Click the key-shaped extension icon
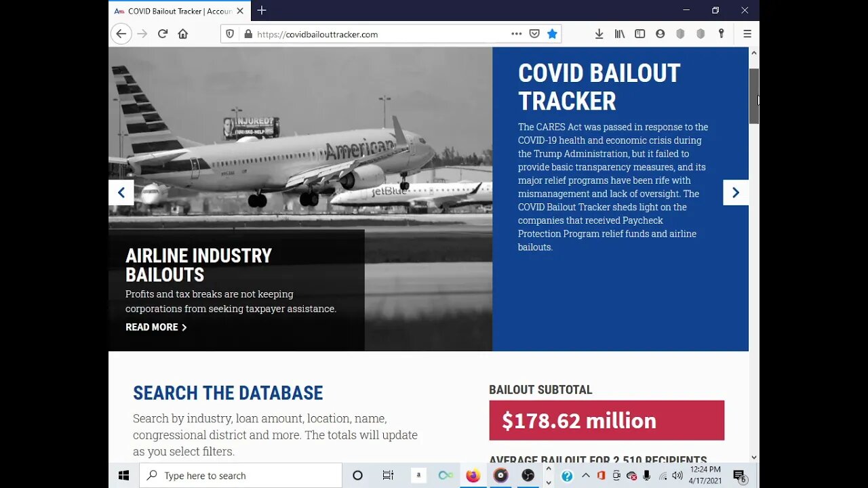Viewport: 868px width, 488px height. [x=721, y=34]
